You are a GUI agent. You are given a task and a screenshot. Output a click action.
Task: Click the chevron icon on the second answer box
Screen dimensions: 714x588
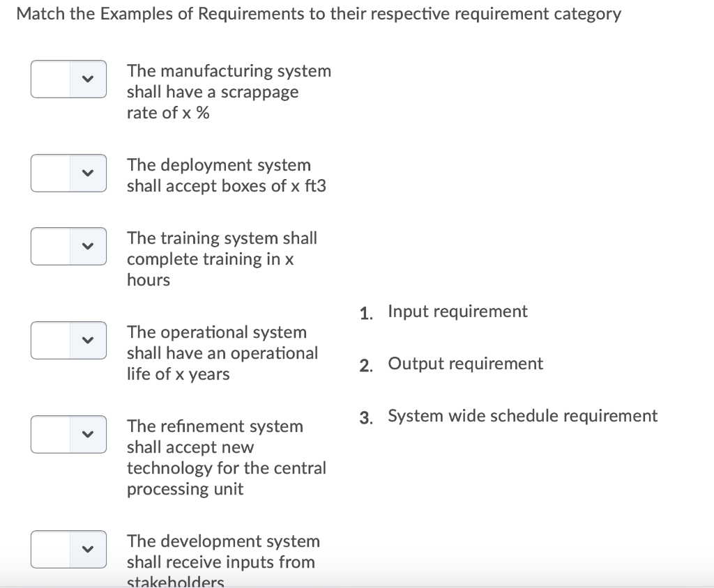tap(87, 173)
